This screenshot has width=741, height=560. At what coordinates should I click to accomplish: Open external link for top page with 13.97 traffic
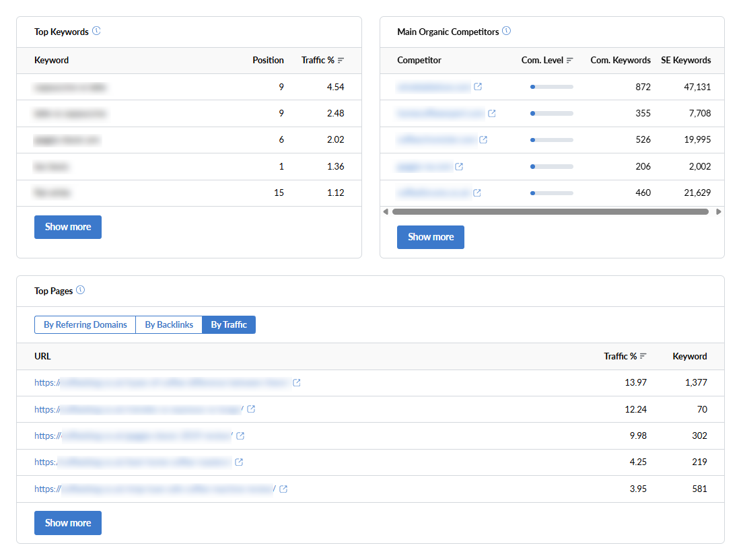click(x=297, y=382)
